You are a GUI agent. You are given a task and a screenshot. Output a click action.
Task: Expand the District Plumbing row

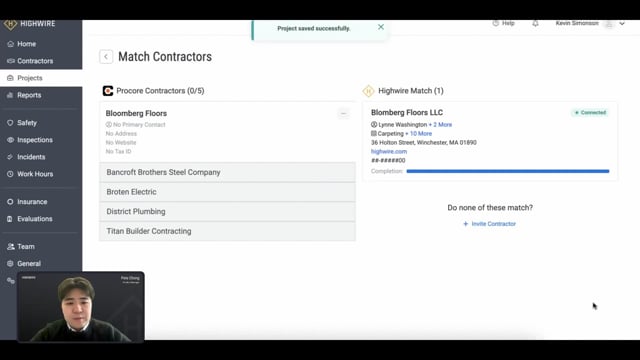coord(227,211)
